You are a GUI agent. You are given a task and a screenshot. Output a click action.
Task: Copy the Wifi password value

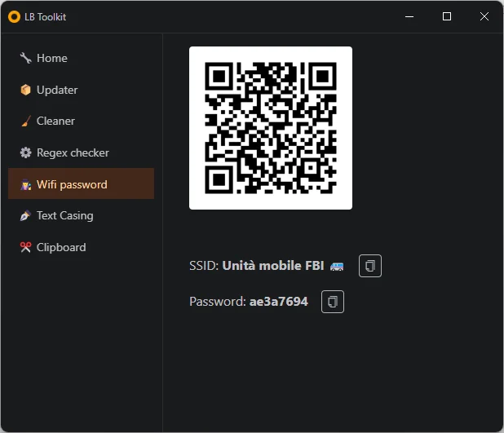point(333,302)
